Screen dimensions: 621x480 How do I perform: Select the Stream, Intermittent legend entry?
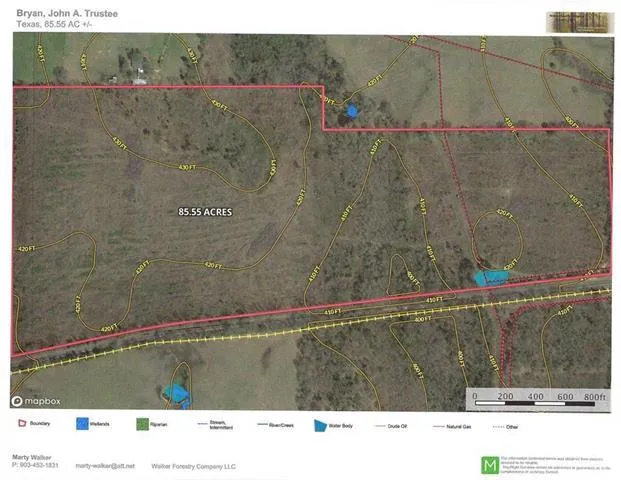click(x=214, y=425)
